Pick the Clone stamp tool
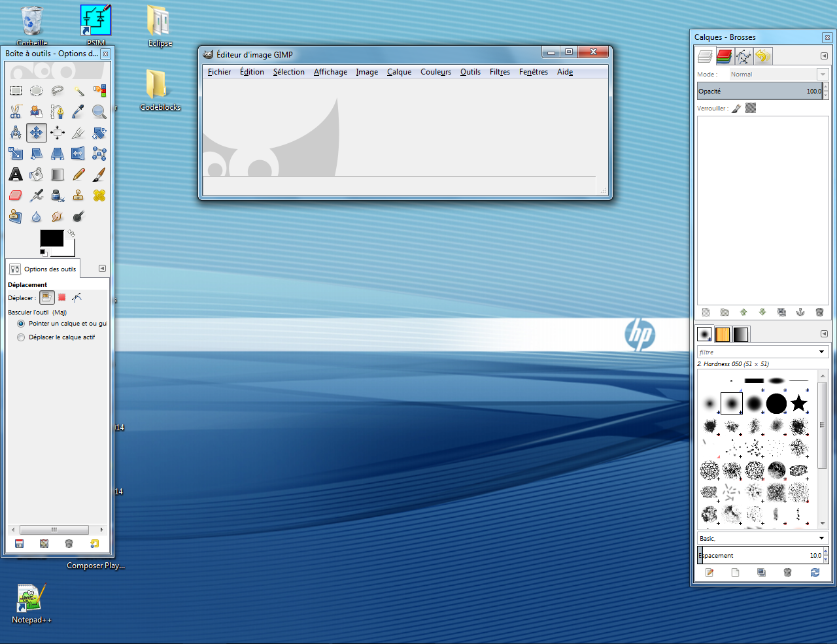The image size is (837, 644). pos(78,195)
